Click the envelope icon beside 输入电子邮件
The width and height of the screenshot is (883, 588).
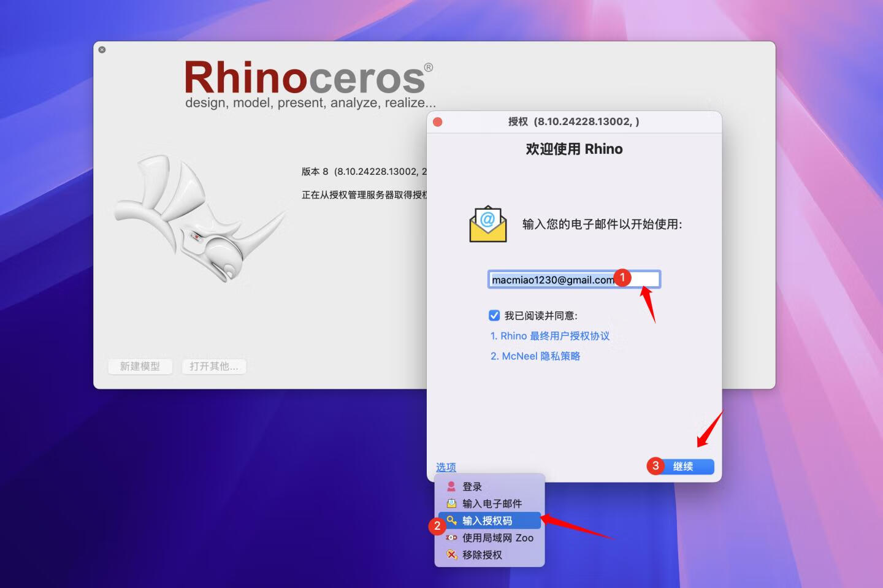pos(451,503)
